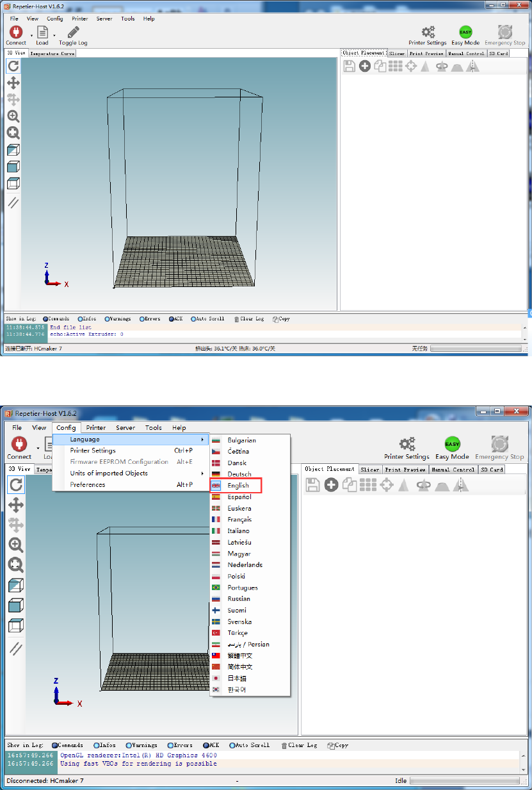The width and height of the screenshot is (532, 790).
Task: Open Print Preview tab in lower window
Action: click(405, 470)
